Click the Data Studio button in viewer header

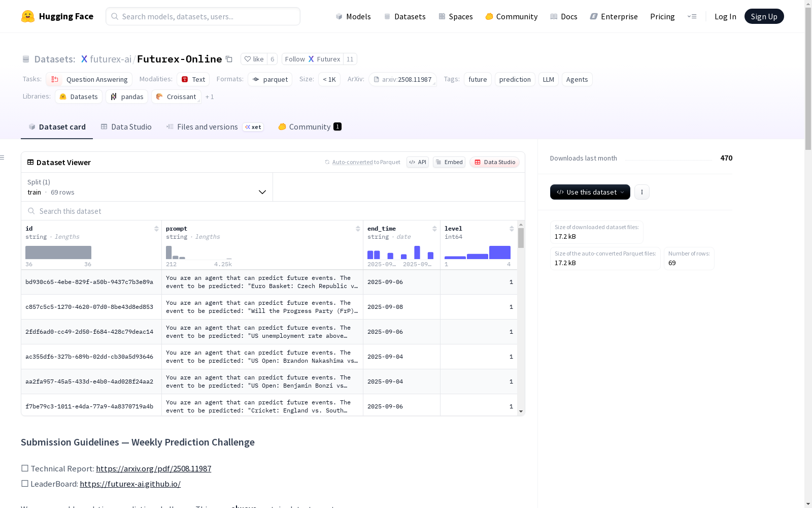(495, 162)
